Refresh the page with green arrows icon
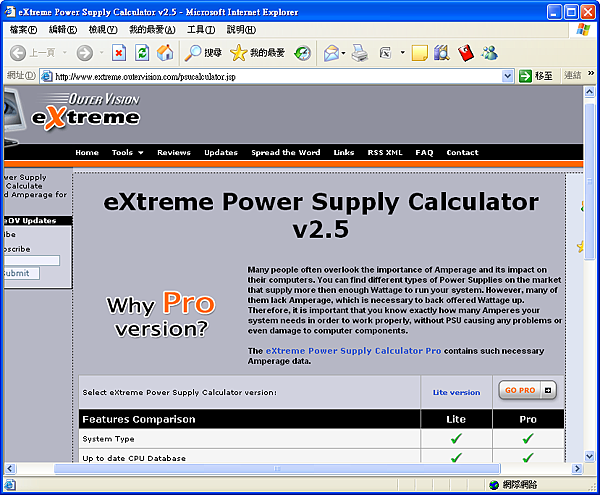Image resolution: width=600 pixels, height=495 pixels. point(142,53)
